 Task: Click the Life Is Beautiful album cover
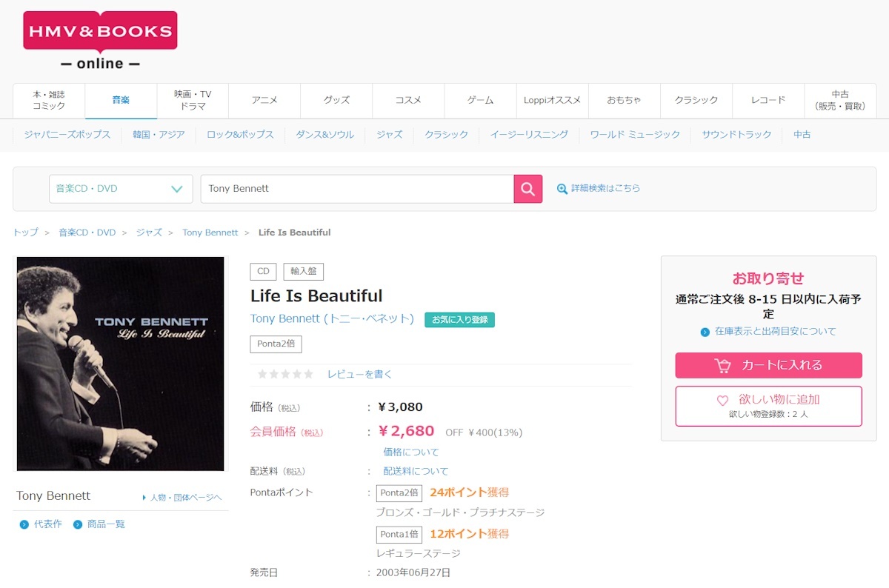coord(119,363)
